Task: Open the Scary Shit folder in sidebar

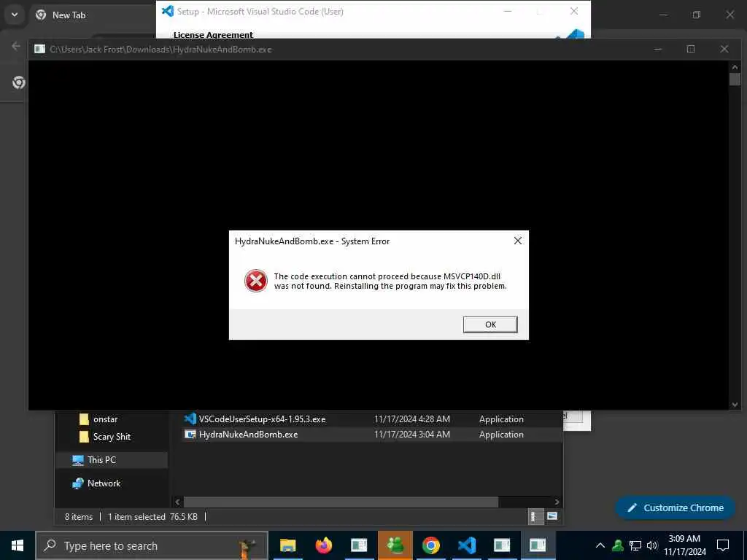Action: (x=112, y=437)
